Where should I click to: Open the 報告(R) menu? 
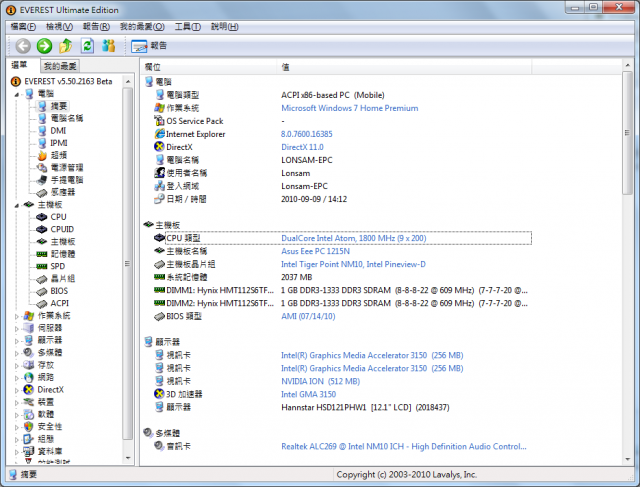pyautogui.click(x=96, y=27)
